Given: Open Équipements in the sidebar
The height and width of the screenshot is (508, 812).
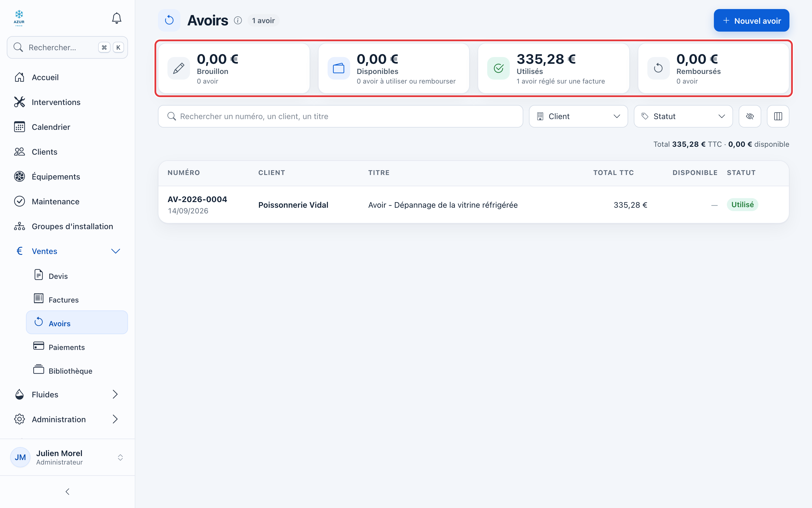Looking at the screenshot, I should [x=67, y=177].
